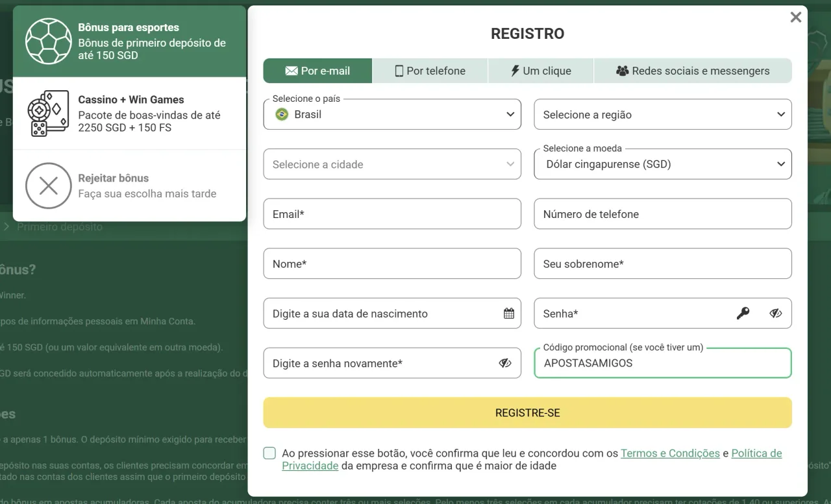
Task: Close the registration dialog with the X
Action: click(x=796, y=18)
